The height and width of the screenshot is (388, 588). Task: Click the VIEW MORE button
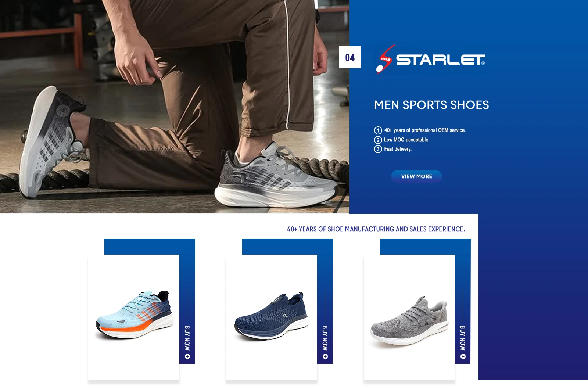click(x=416, y=176)
